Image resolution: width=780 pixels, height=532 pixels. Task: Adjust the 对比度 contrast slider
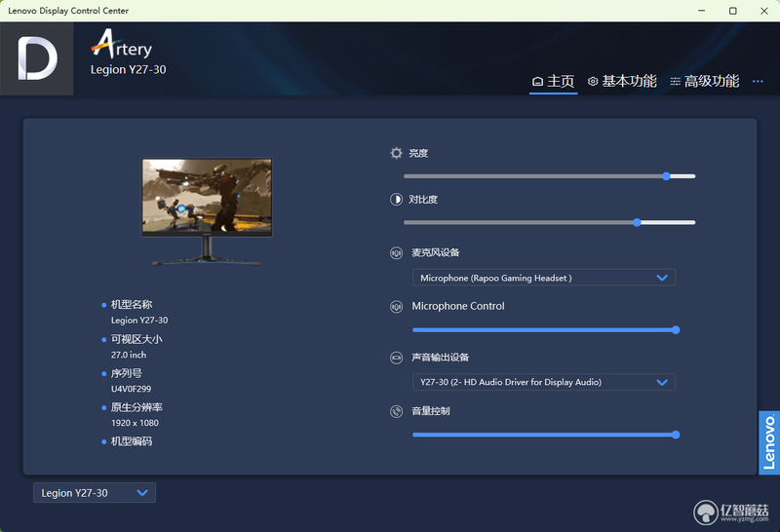coord(550,222)
